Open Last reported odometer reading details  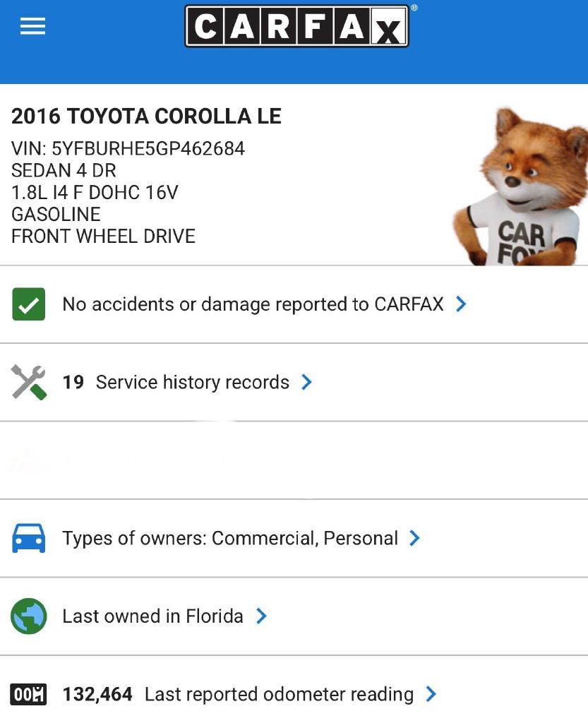click(x=279, y=694)
